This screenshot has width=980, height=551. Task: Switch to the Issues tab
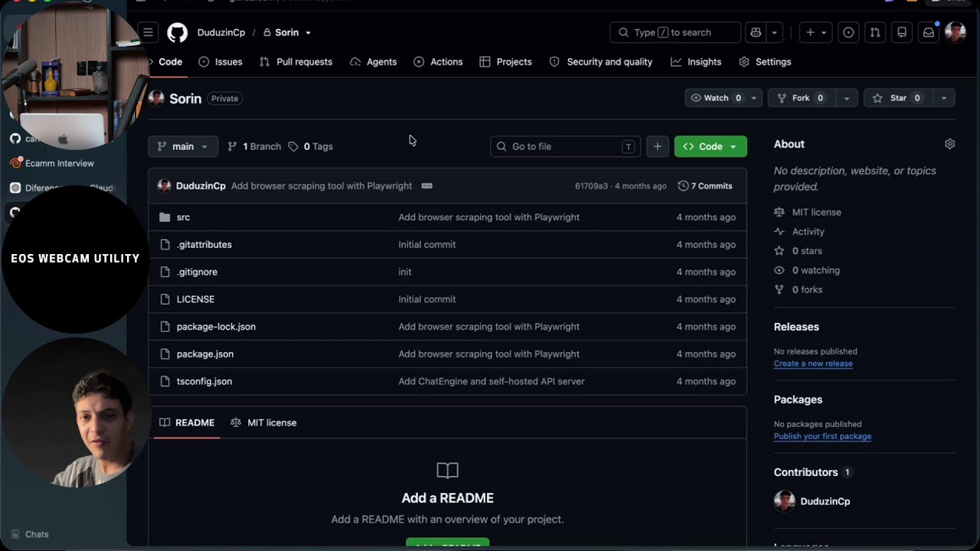point(220,62)
